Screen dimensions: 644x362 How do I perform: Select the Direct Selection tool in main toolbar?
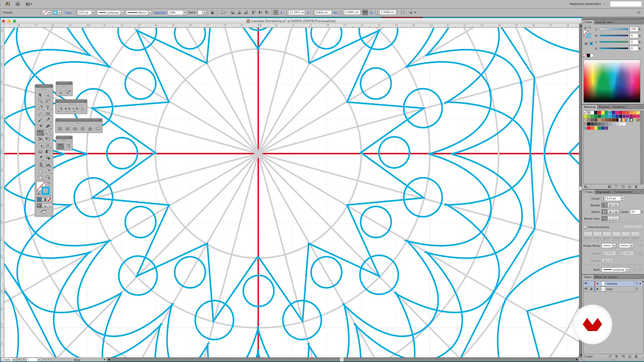pyautogui.click(x=48, y=95)
